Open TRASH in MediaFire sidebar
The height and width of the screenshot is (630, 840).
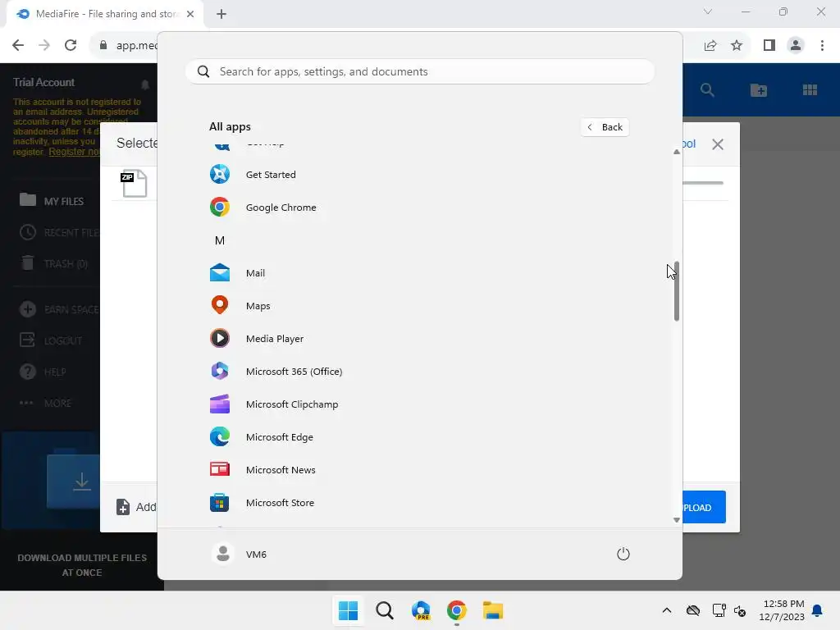[53, 263]
